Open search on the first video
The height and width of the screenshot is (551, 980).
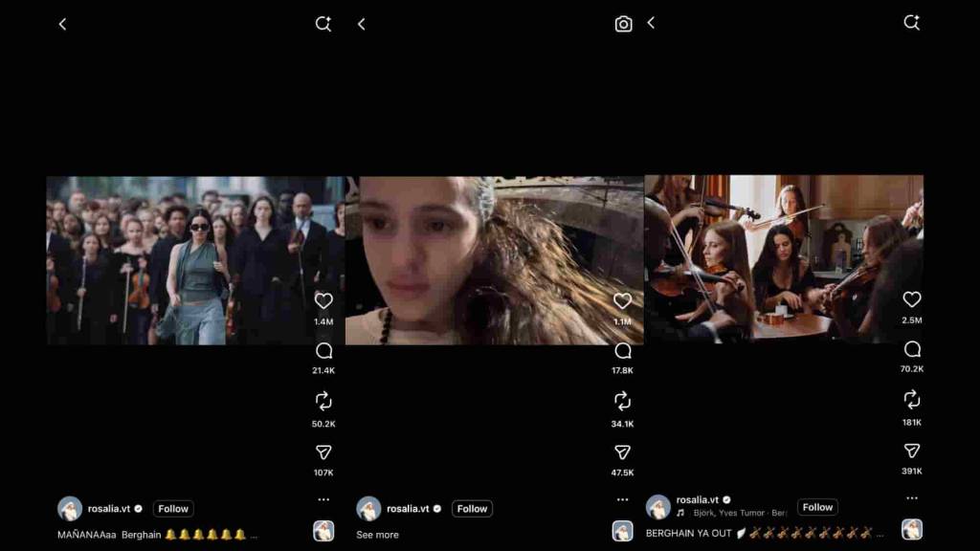pos(323,24)
